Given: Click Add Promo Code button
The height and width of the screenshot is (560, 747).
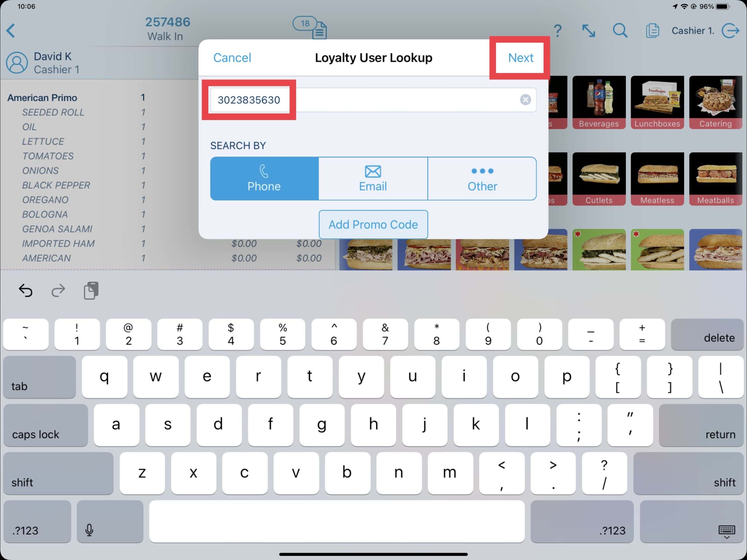Looking at the screenshot, I should [373, 224].
